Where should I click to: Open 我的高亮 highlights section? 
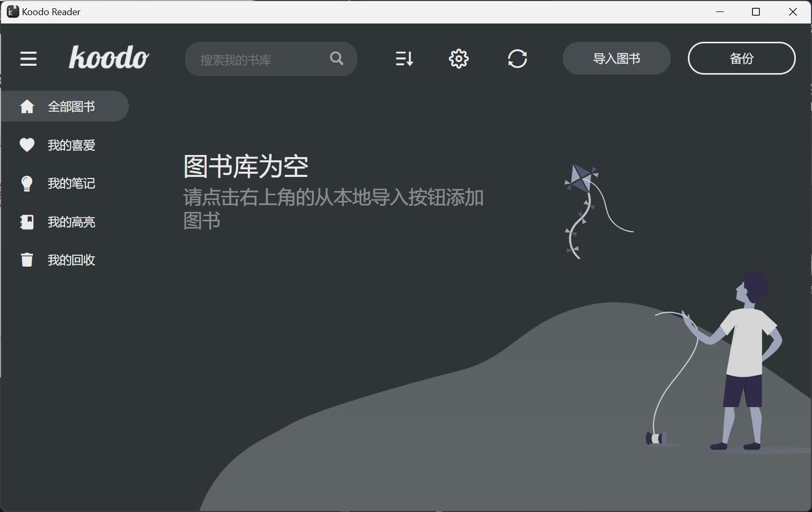65,222
